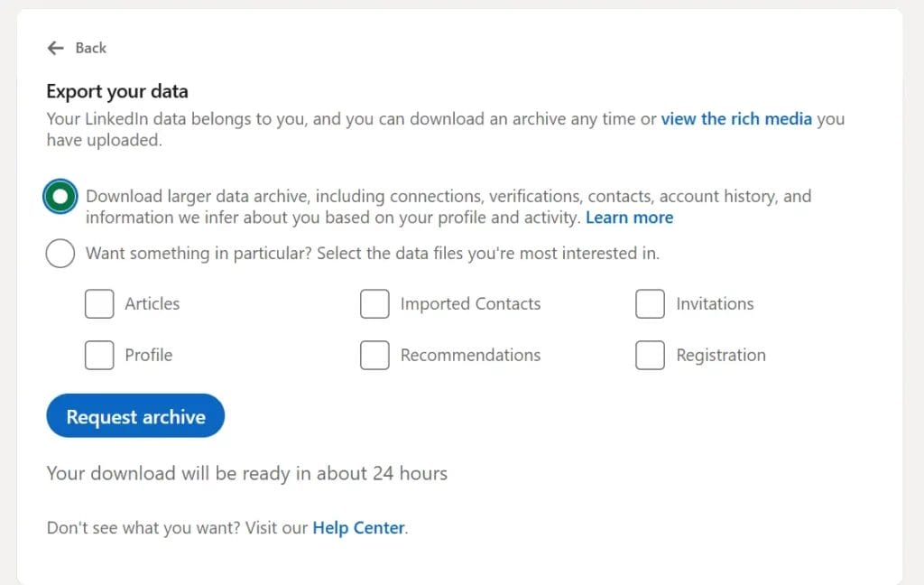Click the Back label next to the arrow
The width and height of the screenshot is (924, 585).
point(91,48)
